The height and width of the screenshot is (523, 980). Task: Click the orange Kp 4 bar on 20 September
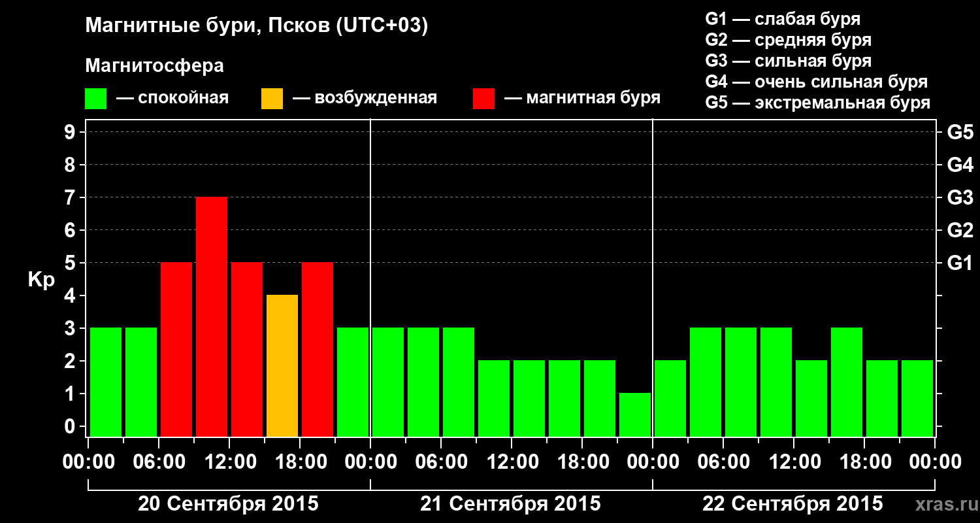point(282,365)
